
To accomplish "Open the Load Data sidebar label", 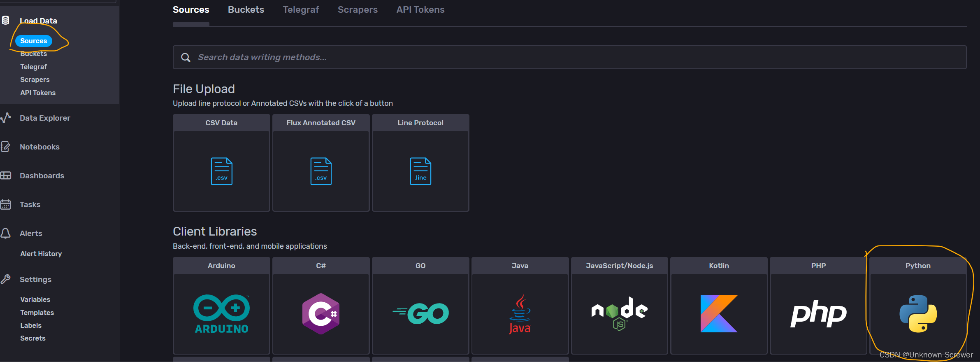I will click(38, 21).
